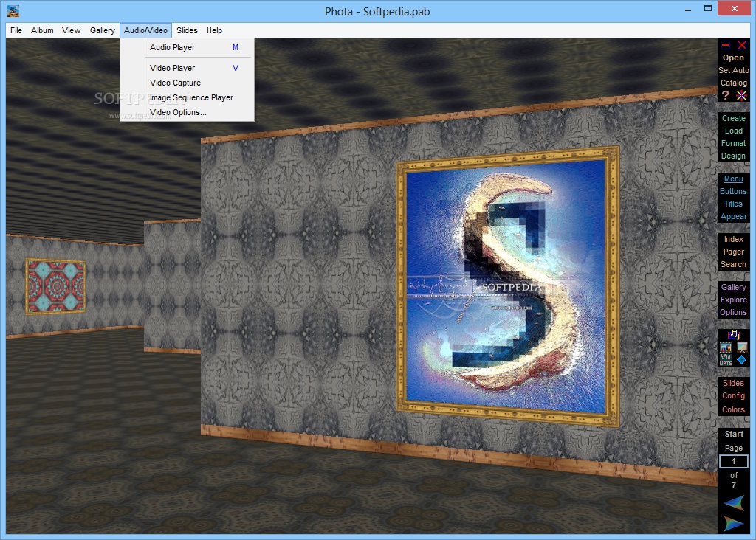Minimize the Phota window
This screenshot has height=540, width=756.
688,9
